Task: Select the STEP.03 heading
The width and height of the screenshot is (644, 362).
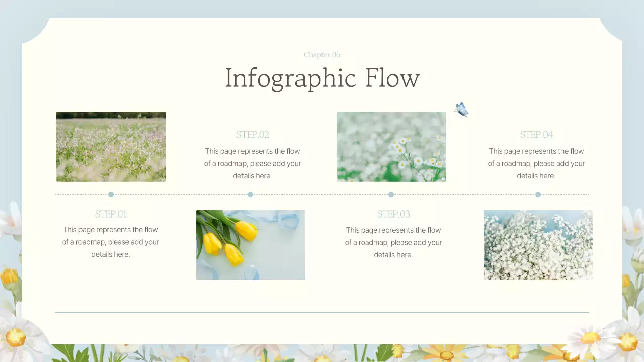Action: point(393,214)
